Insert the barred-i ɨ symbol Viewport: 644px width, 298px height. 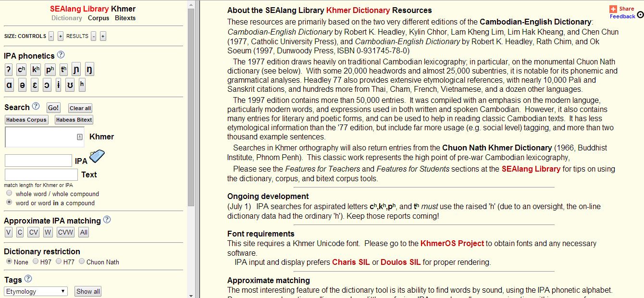click(58, 85)
